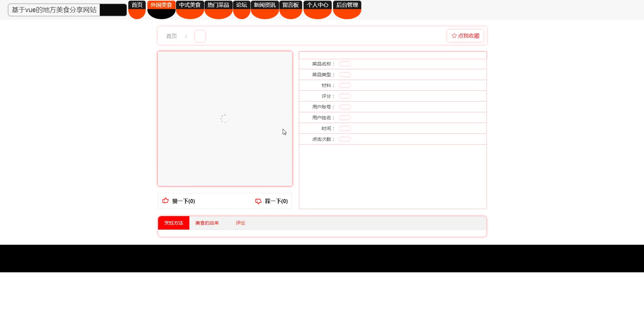This screenshot has height=314, width=644.
Task: Open the 外国美食 navigation item
Action: pos(161,9)
